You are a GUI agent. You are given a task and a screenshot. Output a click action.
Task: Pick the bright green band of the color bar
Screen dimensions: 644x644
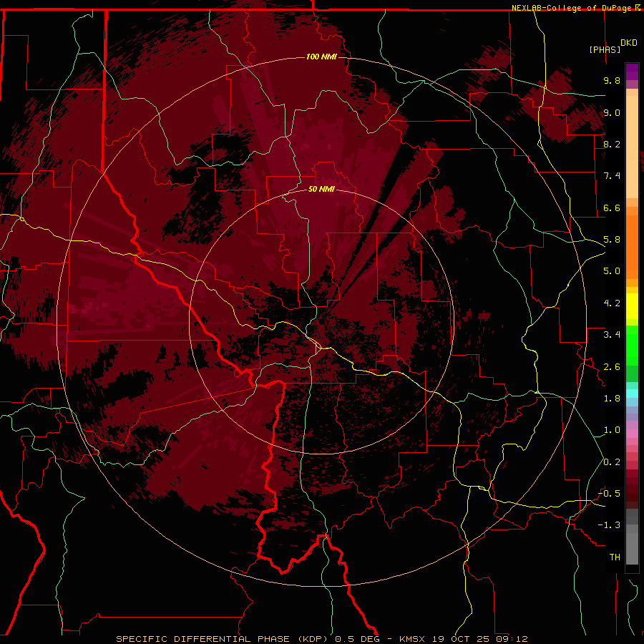632,346
